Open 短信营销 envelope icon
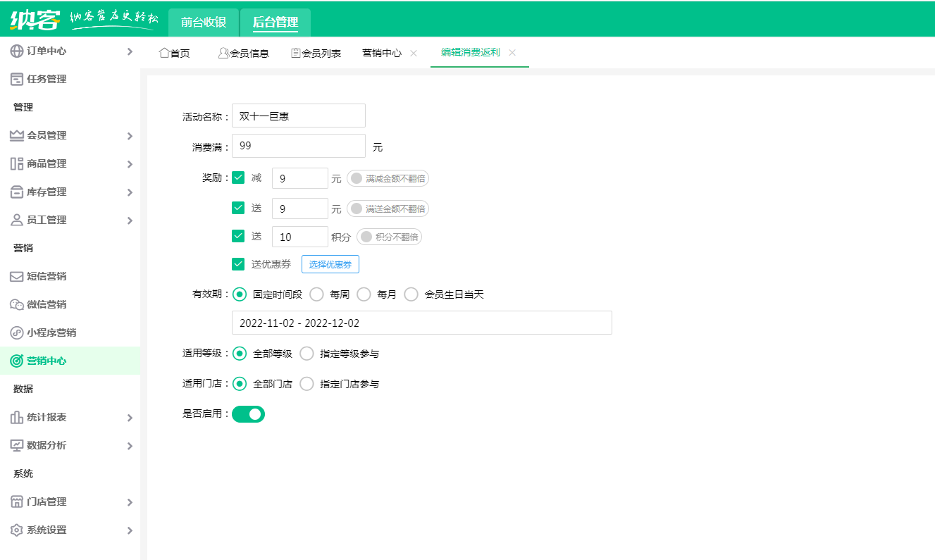 [15, 276]
